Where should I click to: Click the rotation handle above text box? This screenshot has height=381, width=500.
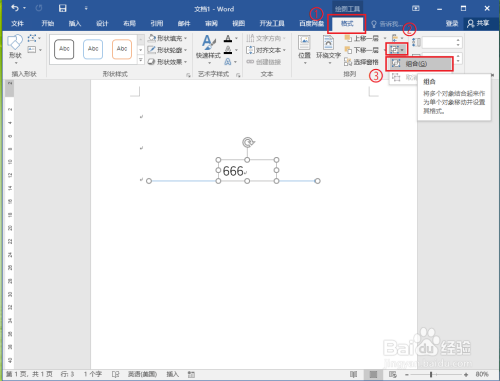click(x=248, y=142)
